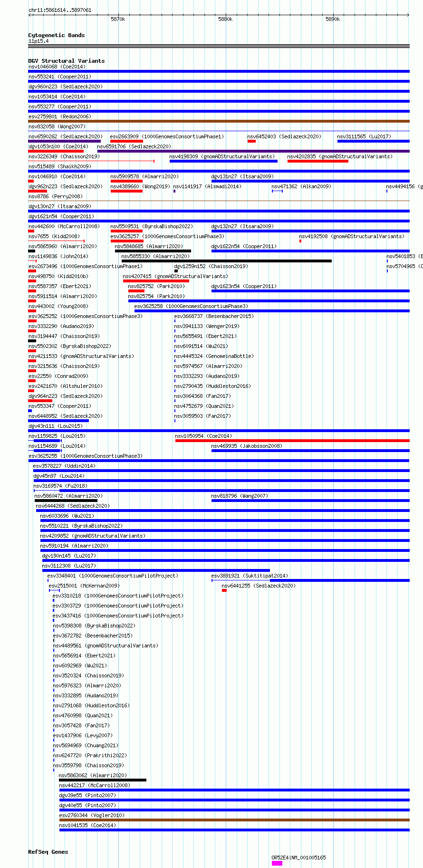Select nsv1141917 (Alsmadi2014) label
423x868 pixels.
click(207, 186)
